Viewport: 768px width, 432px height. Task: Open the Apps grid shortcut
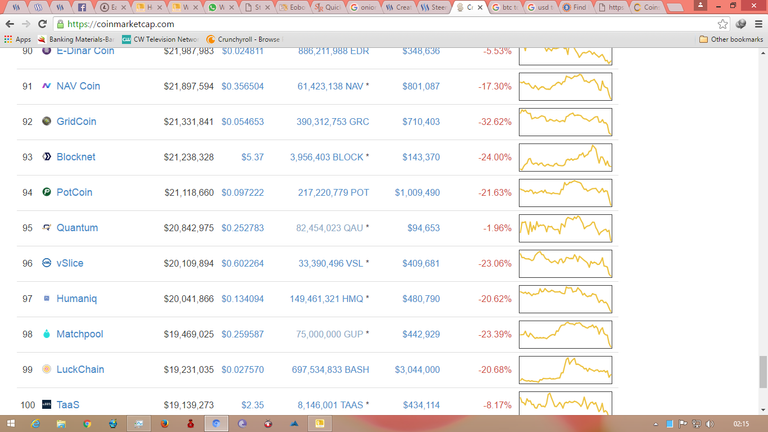tap(17, 39)
